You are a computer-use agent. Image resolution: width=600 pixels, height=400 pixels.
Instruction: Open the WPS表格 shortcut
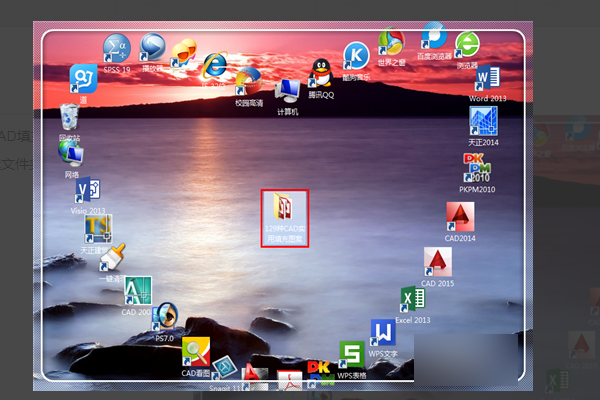coord(351,355)
